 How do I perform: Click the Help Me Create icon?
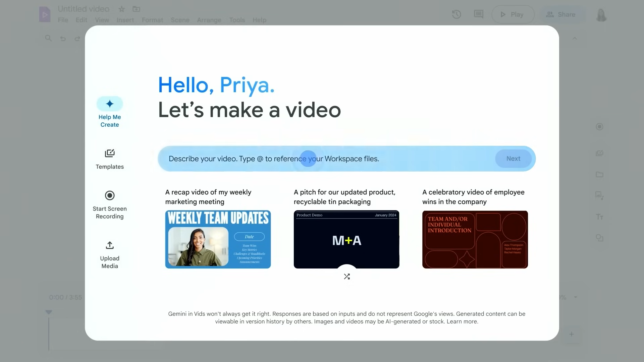tap(110, 104)
